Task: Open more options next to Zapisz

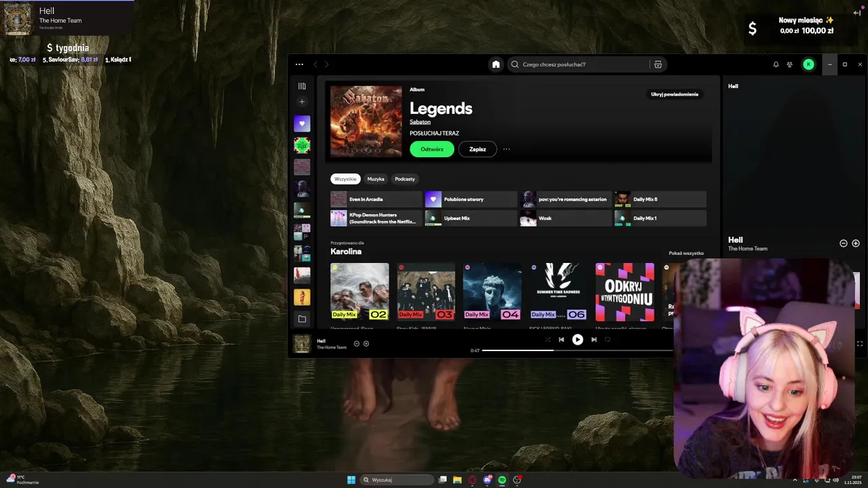Action: (x=507, y=149)
